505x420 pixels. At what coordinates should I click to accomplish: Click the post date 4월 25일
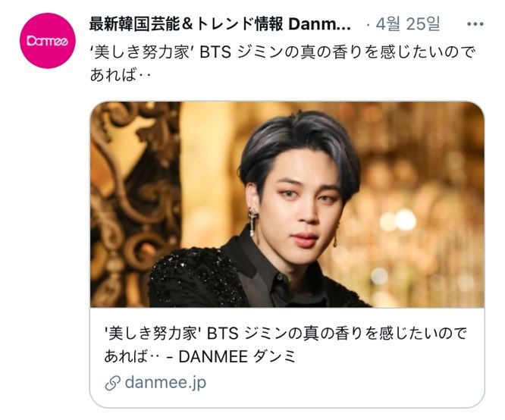pyautogui.click(x=408, y=24)
